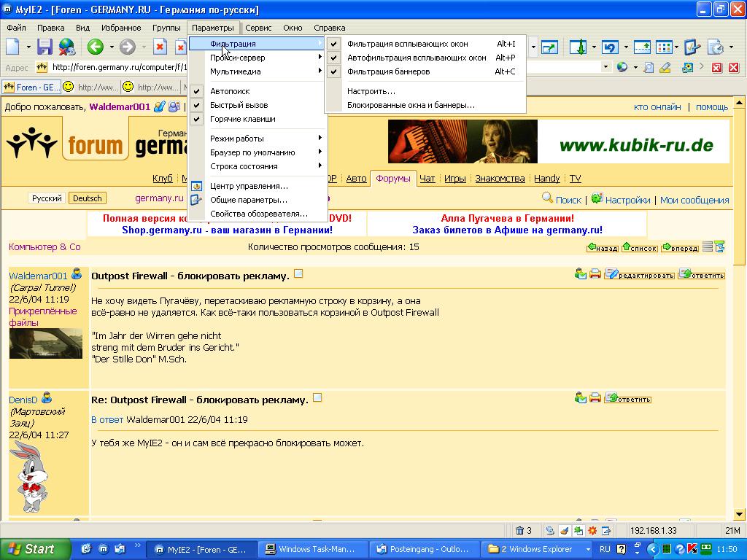This screenshot has height=560, width=747.
Task: Click the кто онлайн link
Action: coord(657,107)
